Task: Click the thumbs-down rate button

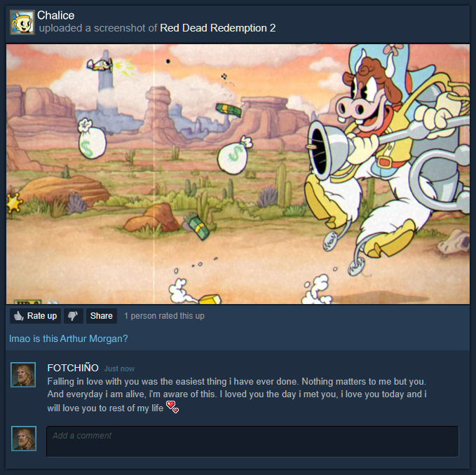Action: 73,316
